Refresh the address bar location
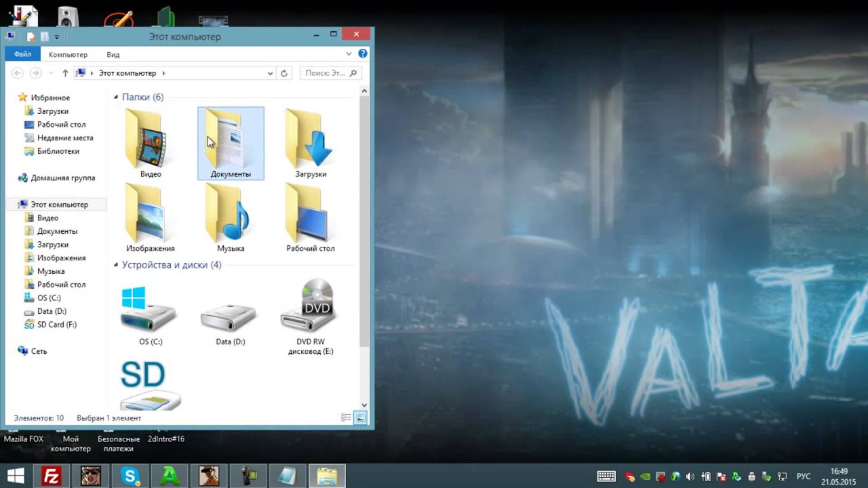 click(284, 73)
